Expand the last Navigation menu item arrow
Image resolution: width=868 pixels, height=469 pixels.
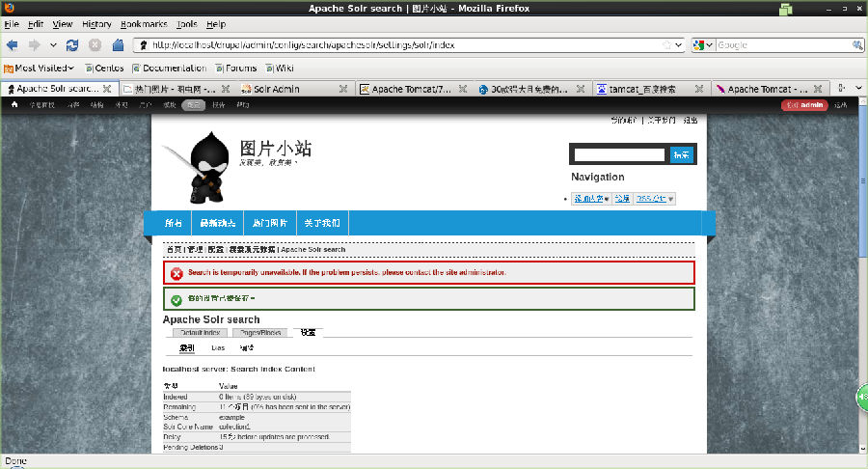tap(671, 199)
